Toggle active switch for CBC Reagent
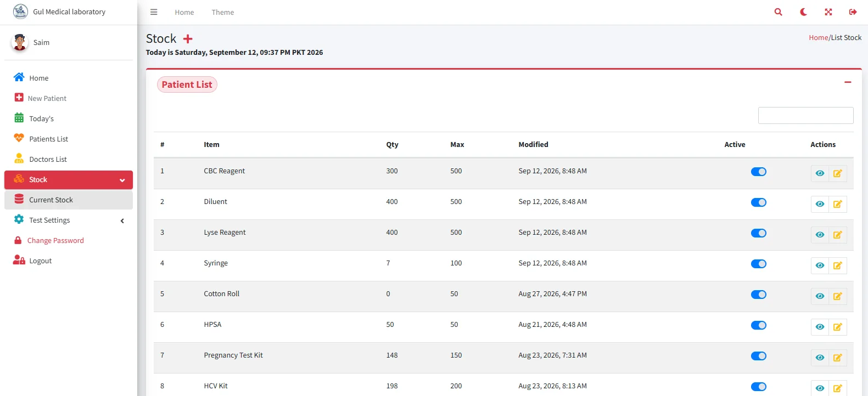Screen dimensions: 868x396 759,172
